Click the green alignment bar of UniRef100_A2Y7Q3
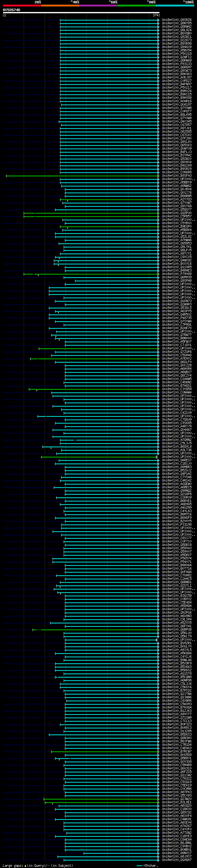This screenshot has height=868, width=197. click(110, 200)
